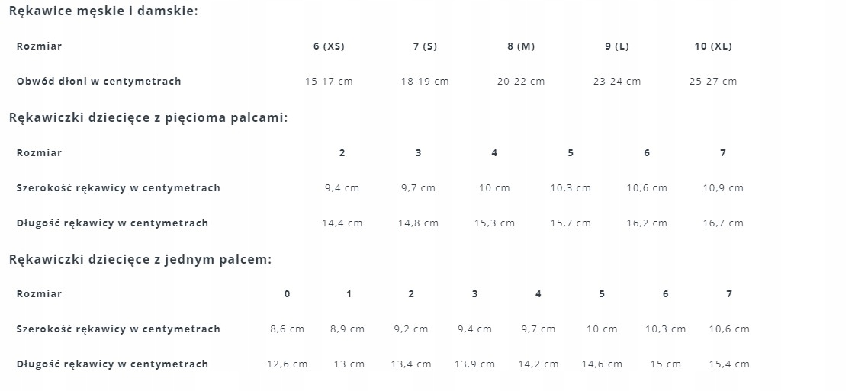This screenshot has width=868, height=391.
Task: Click the 8,6 cm mitten width value
Action: [287, 329]
